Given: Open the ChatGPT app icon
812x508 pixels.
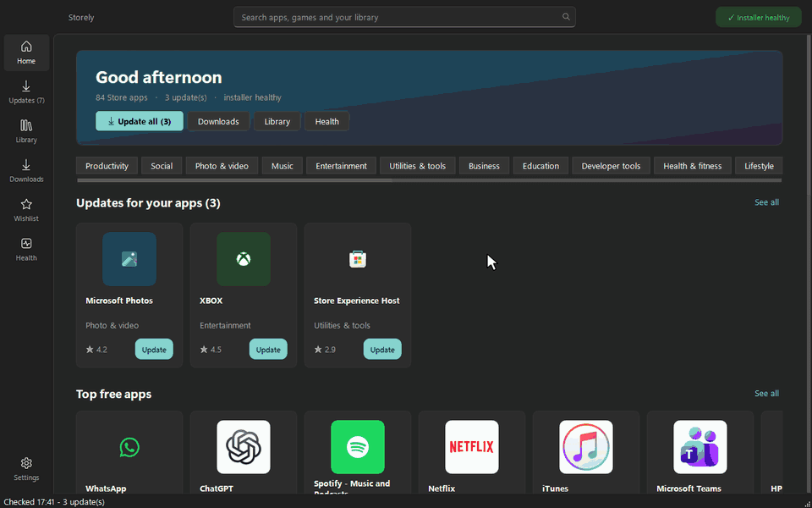Looking at the screenshot, I should (244, 447).
